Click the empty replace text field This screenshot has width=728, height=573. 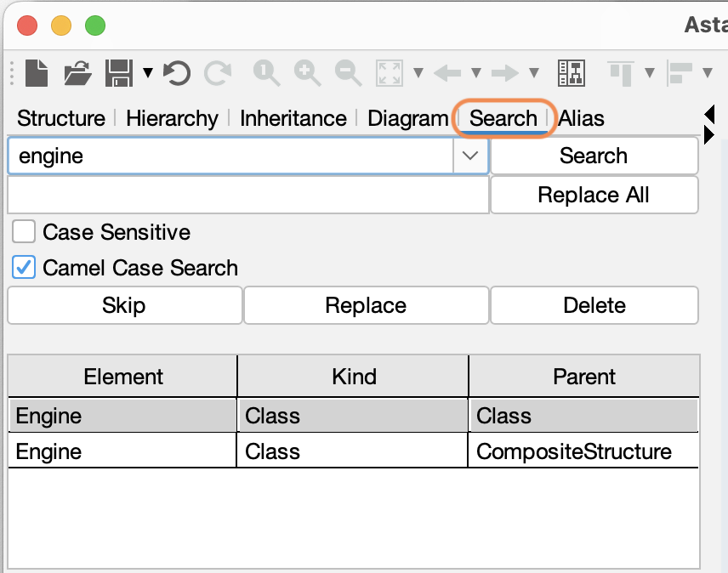click(248, 195)
